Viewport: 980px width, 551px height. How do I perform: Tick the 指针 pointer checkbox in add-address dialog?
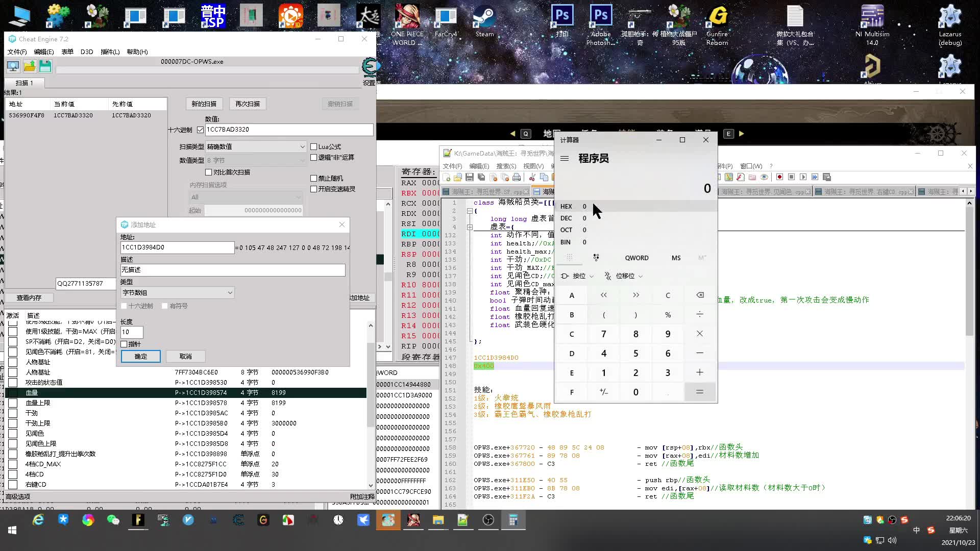[124, 344]
